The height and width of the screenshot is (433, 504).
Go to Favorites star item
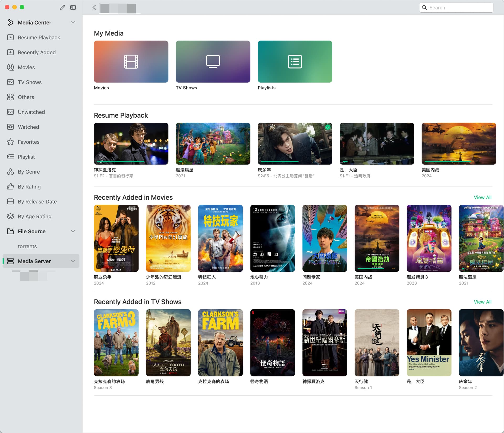[x=28, y=142]
